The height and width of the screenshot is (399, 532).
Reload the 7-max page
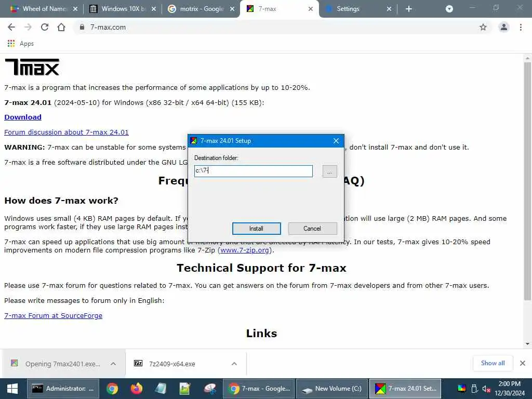point(45,27)
